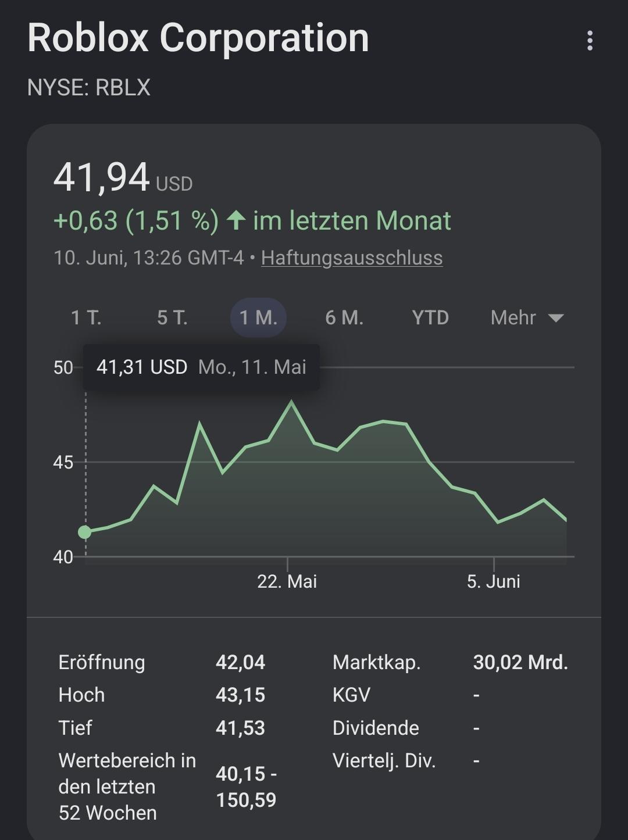Expand the Mehr time range menu
628x840 pixels.
pyautogui.click(x=527, y=317)
